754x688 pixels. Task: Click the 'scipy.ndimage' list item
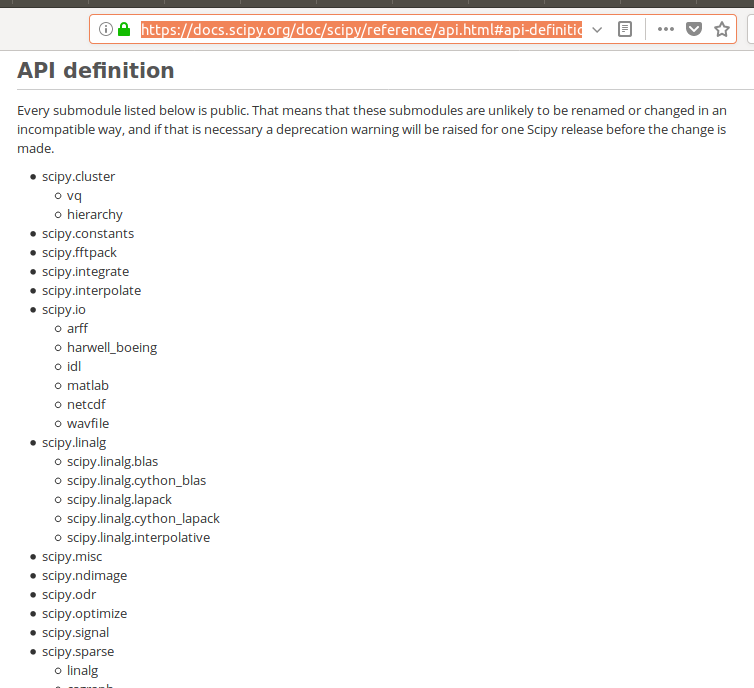point(85,575)
